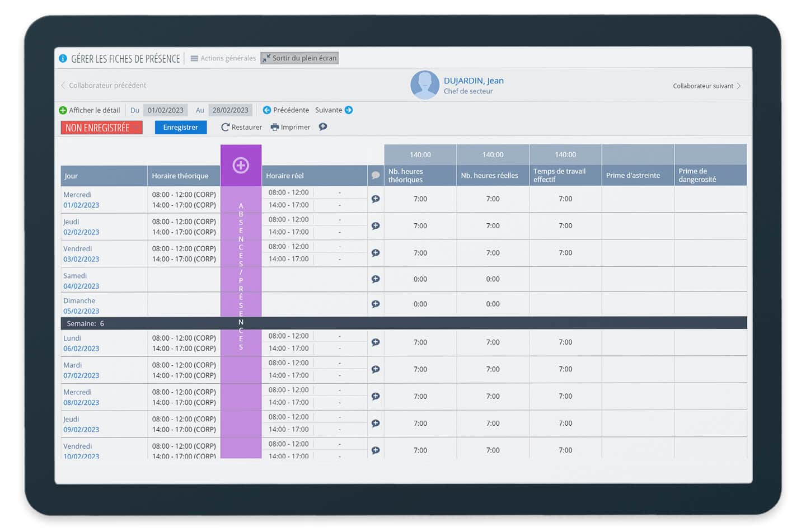806x532 pixels.
Task: Open the 03/02/2023 date link
Action: click(x=81, y=260)
